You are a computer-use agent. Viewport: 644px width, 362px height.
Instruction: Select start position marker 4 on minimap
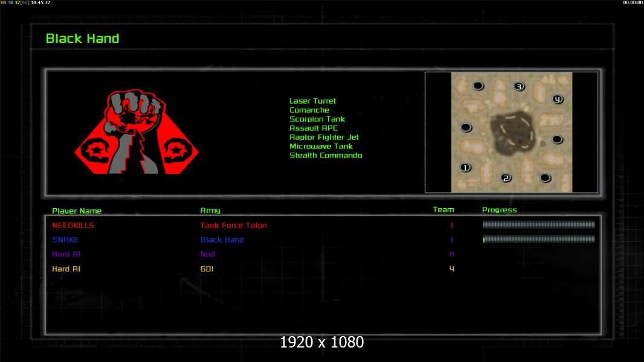pyautogui.click(x=558, y=99)
